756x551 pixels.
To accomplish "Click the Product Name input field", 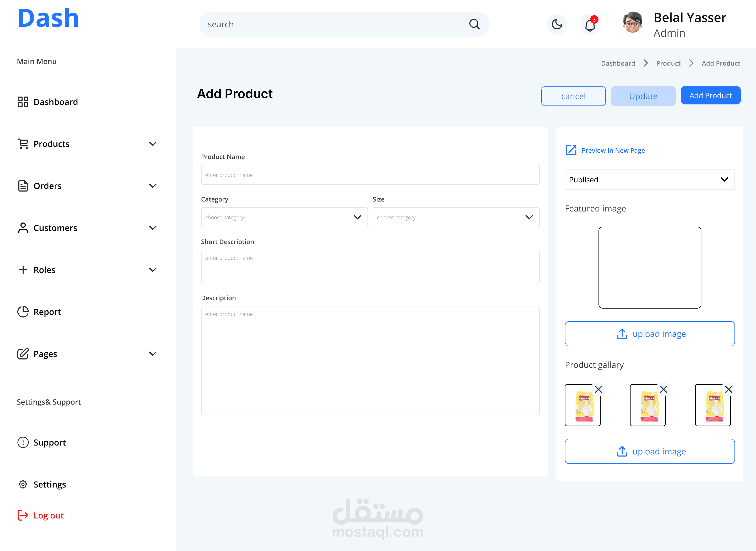I will [x=370, y=175].
